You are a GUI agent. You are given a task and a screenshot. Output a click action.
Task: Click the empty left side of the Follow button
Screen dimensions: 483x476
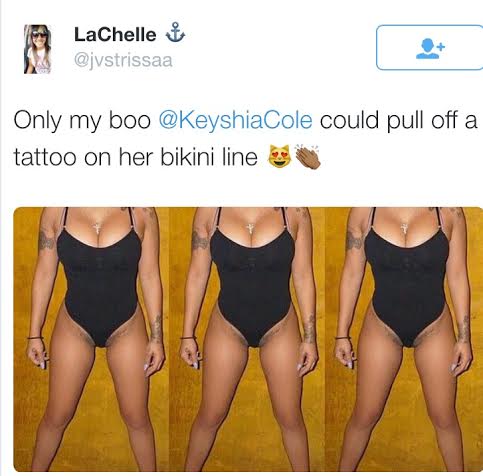point(395,48)
